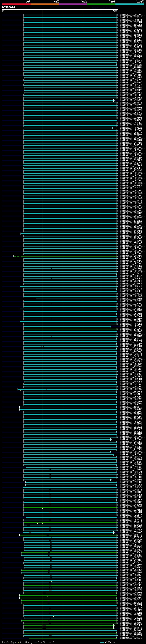Click the hit label UniRef100_Q4PGJ3
The height and width of the screenshot is (644, 146).
coord(131,289)
